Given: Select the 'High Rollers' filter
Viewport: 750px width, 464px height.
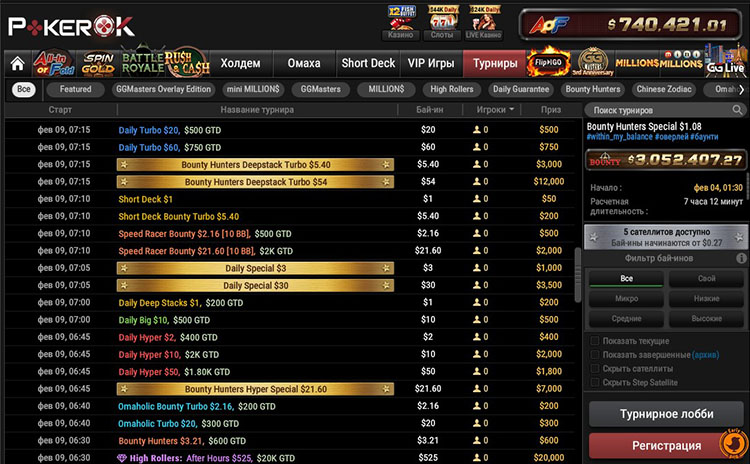Looking at the screenshot, I should pyautogui.click(x=452, y=89).
